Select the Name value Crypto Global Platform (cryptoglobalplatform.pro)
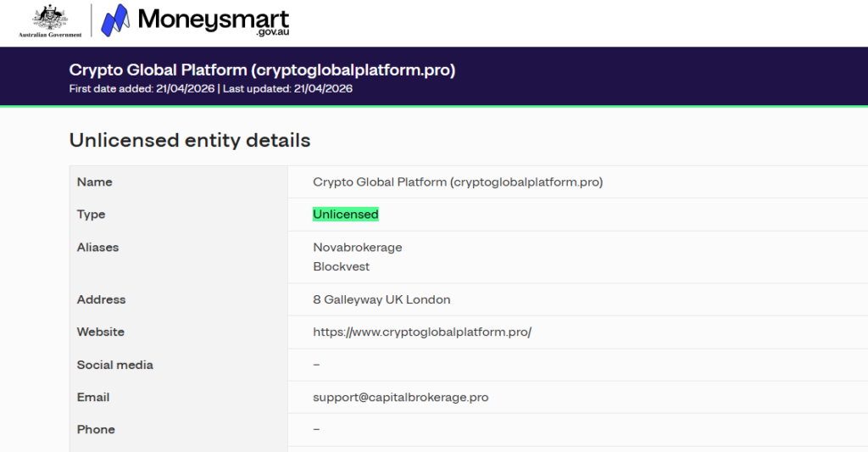The width and height of the screenshot is (868, 452). pos(458,181)
